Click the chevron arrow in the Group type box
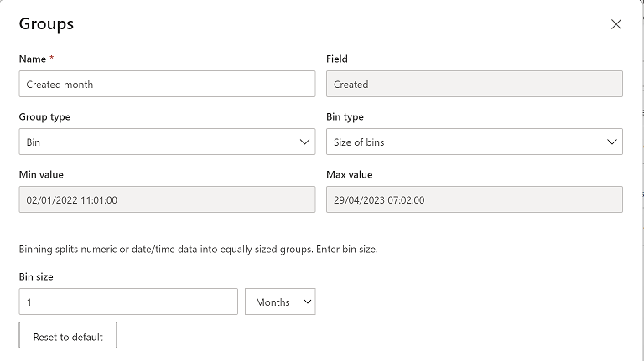 click(304, 142)
